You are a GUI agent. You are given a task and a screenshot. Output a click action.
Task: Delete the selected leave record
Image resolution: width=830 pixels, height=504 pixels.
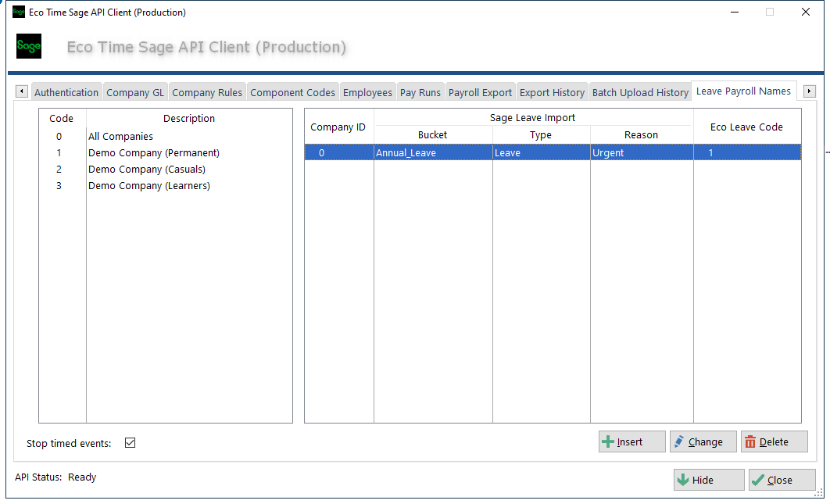pos(774,441)
